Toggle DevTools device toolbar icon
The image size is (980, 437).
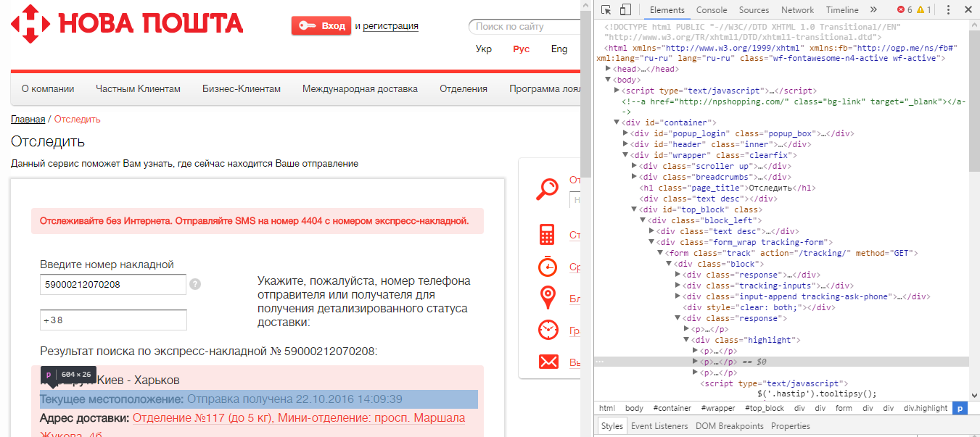coord(625,10)
